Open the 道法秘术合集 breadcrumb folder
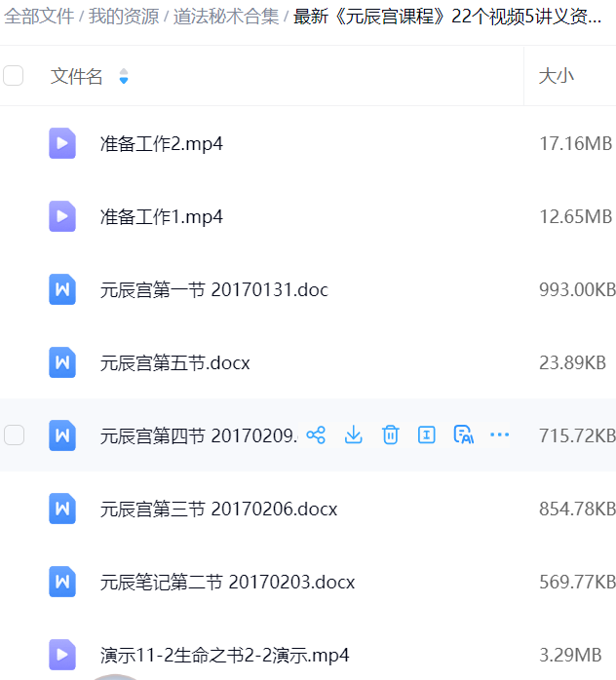This screenshot has height=680, width=616. (x=226, y=17)
